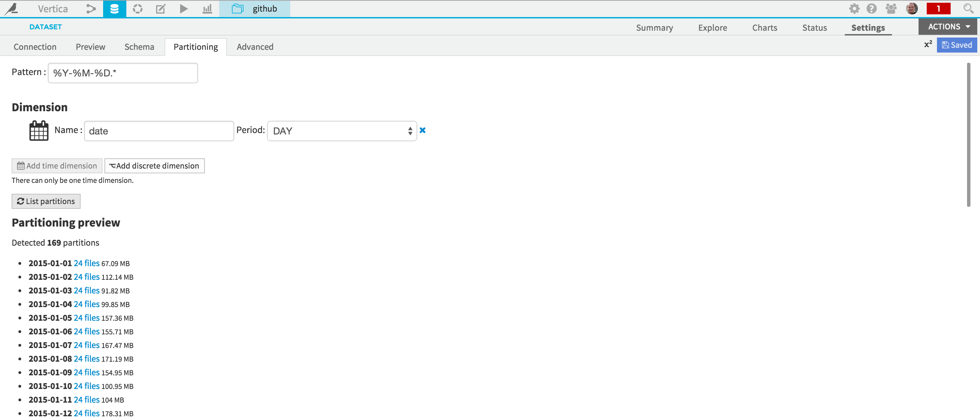Open 24 files link for 2015-01-01
980x419 pixels.
point(86,263)
